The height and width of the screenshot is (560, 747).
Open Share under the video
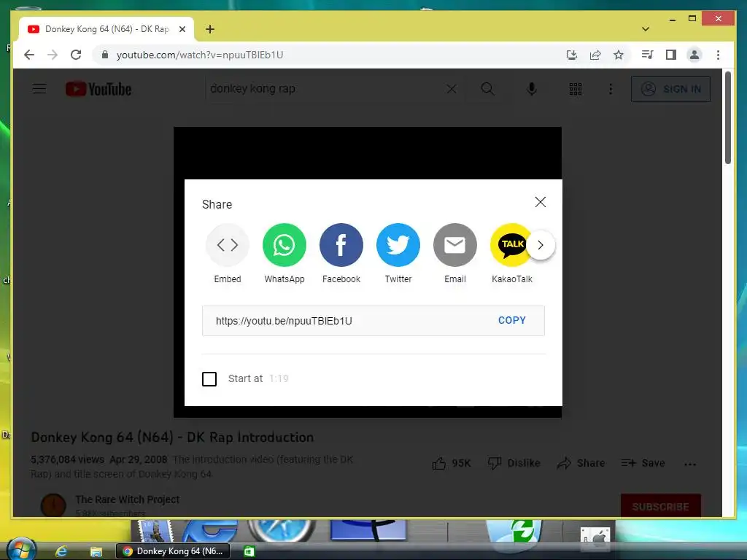click(581, 463)
